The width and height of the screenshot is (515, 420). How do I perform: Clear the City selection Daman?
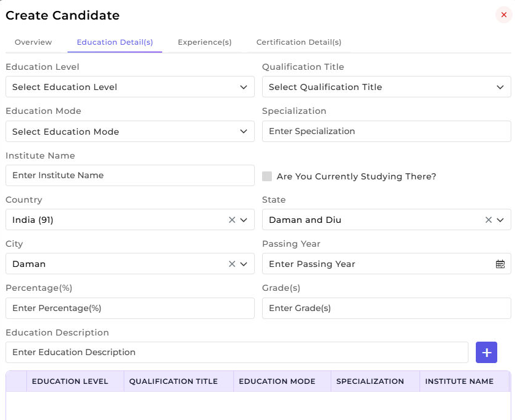[x=232, y=264]
